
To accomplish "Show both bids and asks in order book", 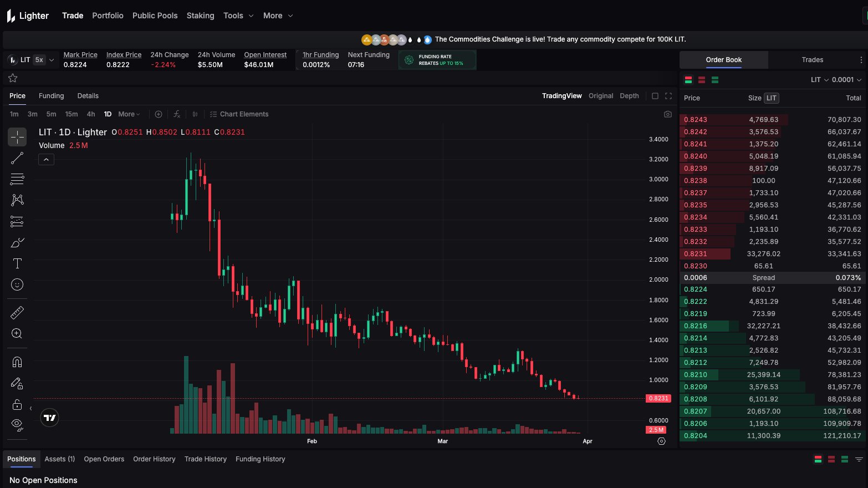I will point(688,80).
